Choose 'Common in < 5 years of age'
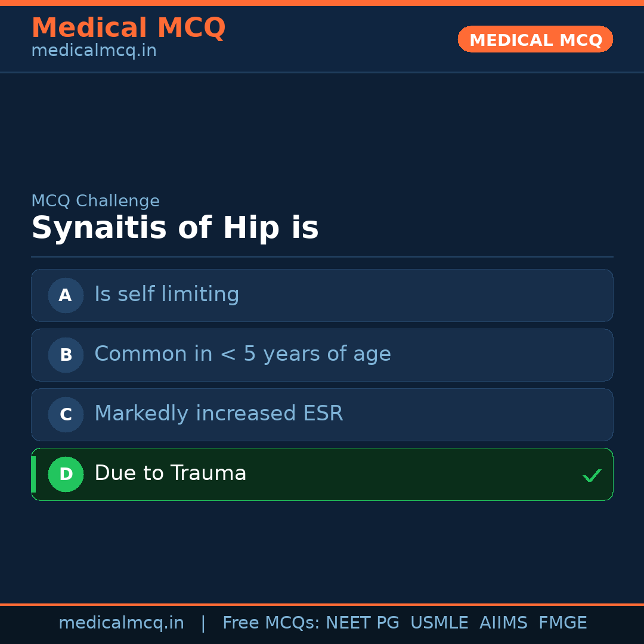 (x=243, y=354)
